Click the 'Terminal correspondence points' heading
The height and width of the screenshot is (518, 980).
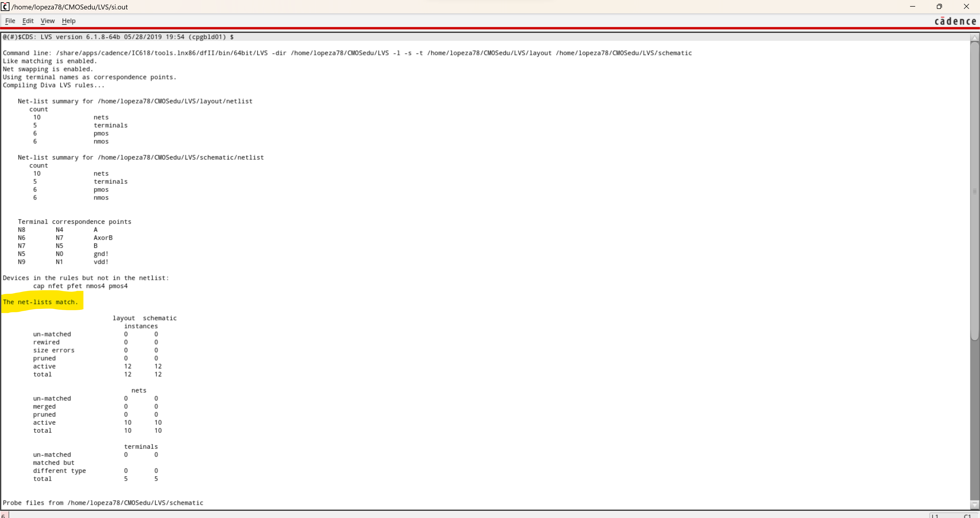point(75,222)
